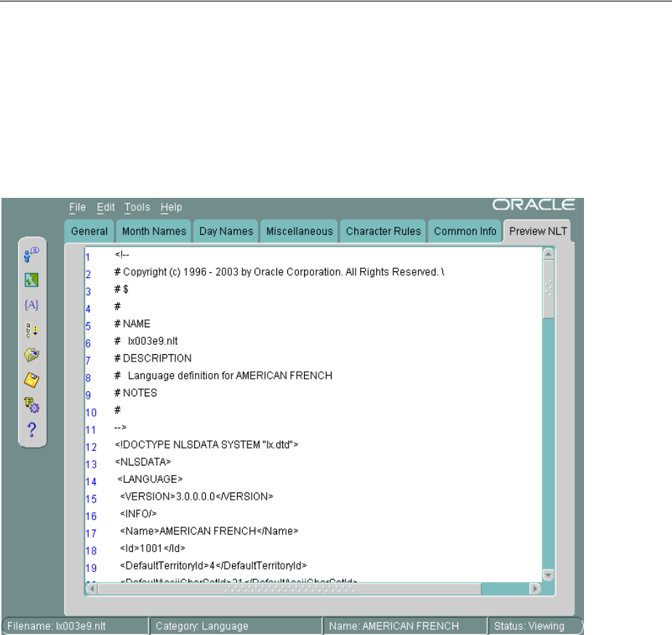Click the '<Name>AMERICAN FRENCH</Name>' line
The image size is (672, 635).
pyautogui.click(x=209, y=531)
